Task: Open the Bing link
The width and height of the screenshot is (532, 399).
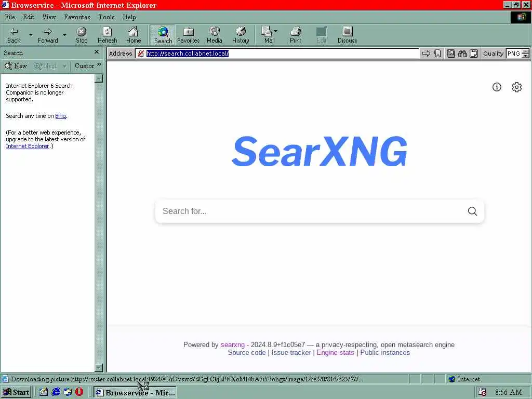Action: coord(60,116)
